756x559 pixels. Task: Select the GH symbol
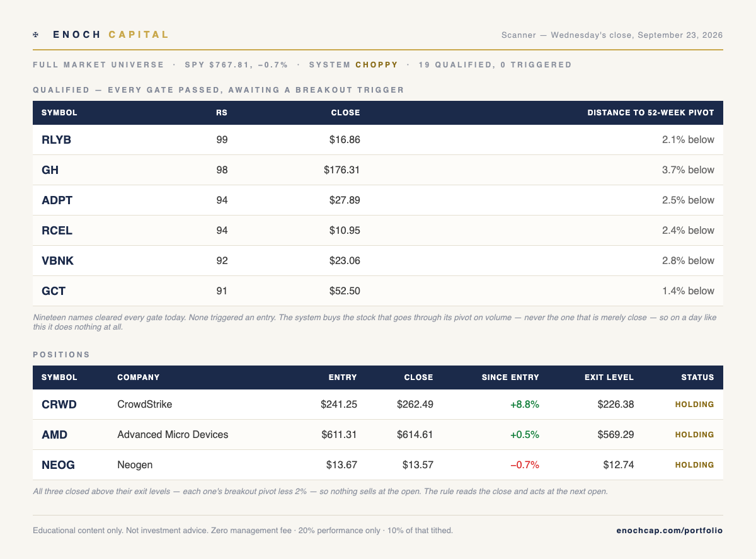(x=50, y=170)
